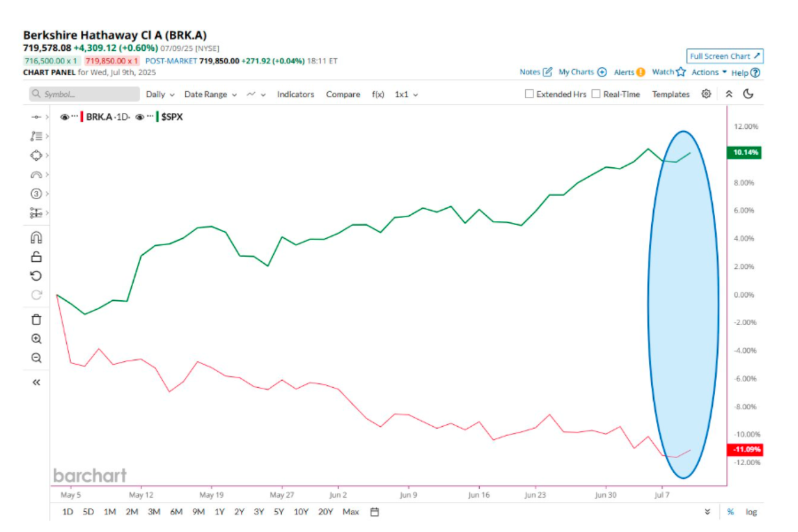Screen dimensions: 798x532
Task: Open the Indicators menu
Action: [x=296, y=94]
